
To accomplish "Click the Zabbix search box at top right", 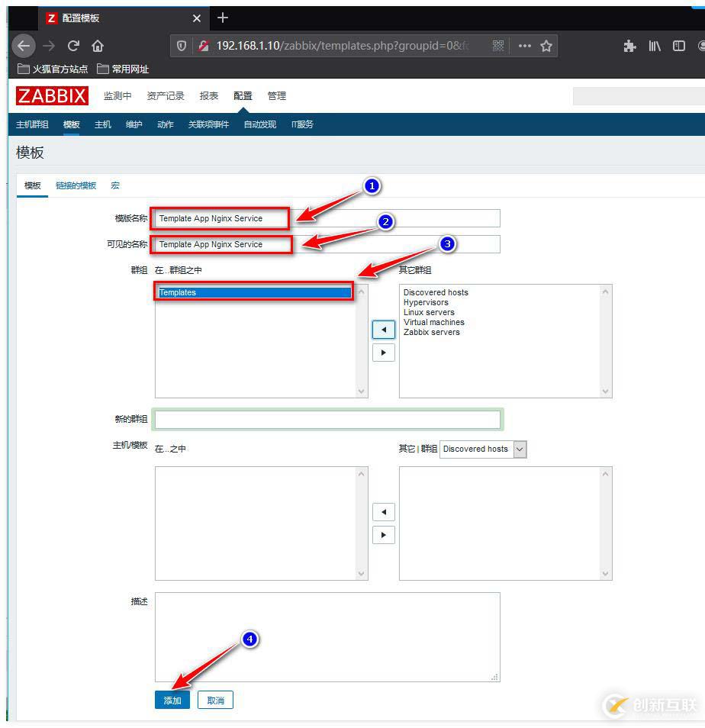I will coord(639,96).
